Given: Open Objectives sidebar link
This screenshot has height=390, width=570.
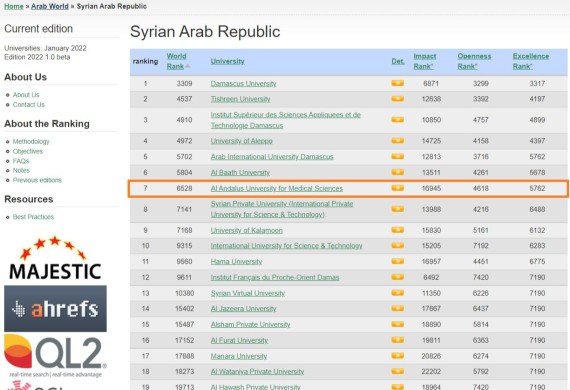Looking at the screenshot, I should [28, 151].
